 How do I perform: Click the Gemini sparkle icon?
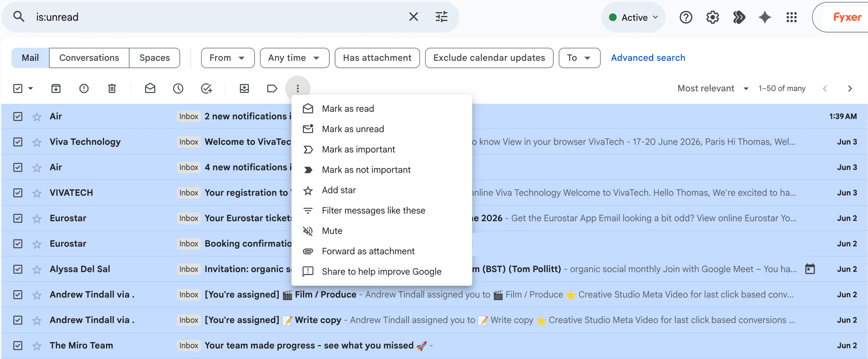click(x=764, y=17)
